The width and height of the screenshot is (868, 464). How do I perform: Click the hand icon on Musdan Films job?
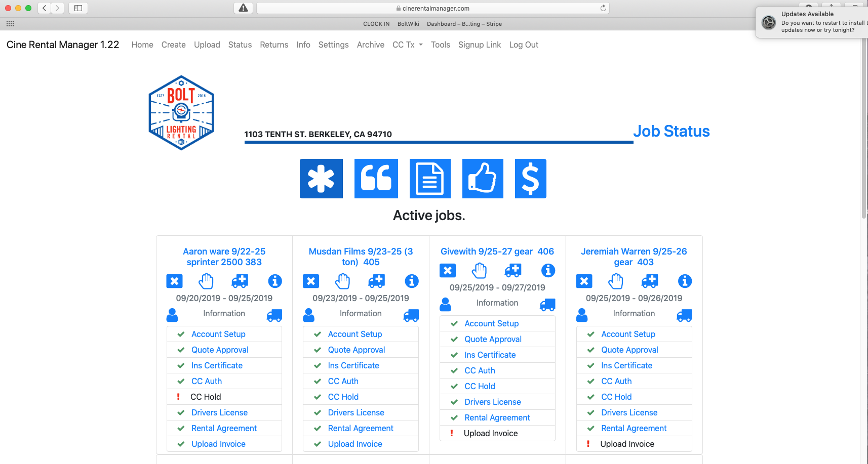point(343,281)
